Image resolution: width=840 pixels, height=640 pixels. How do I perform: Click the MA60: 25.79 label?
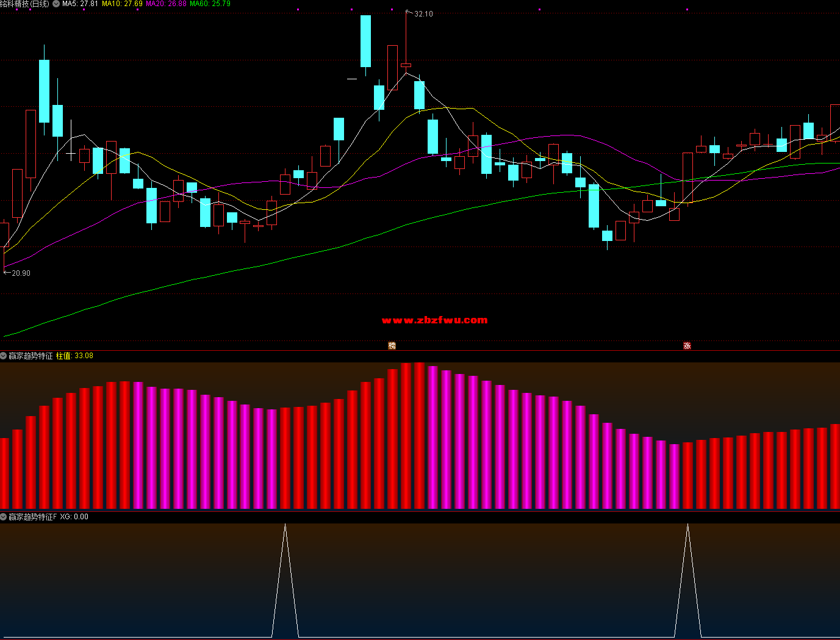(x=210, y=4)
